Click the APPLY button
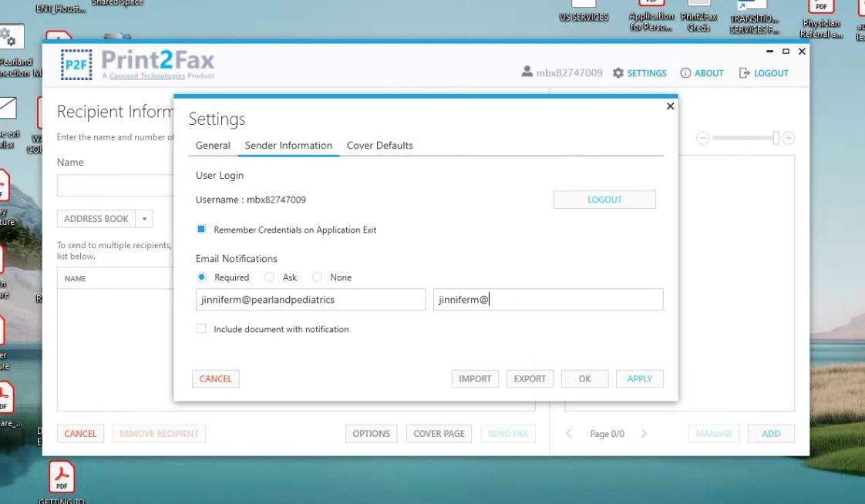The height and width of the screenshot is (504, 865). pyautogui.click(x=639, y=379)
